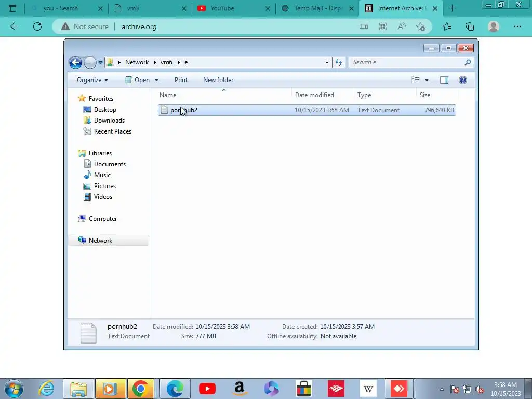Click the Network segment in the breadcrumb path

click(x=137, y=62)
